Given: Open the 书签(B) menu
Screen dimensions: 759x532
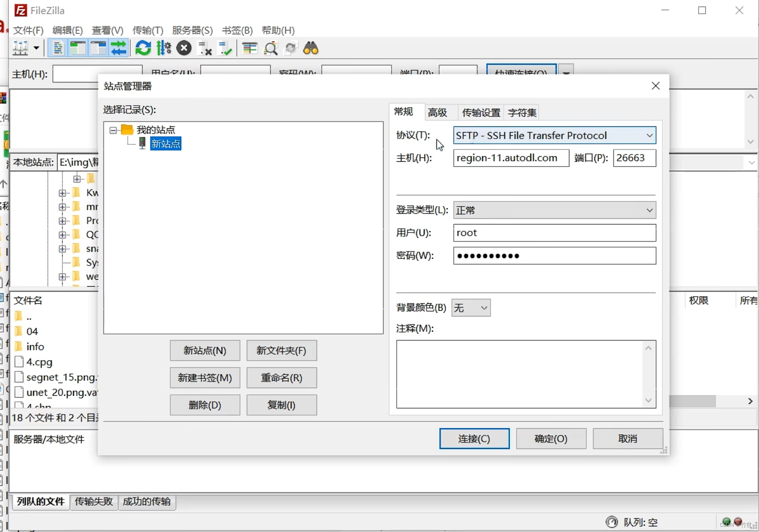Looking at the screenshot, I should point(237,30).
